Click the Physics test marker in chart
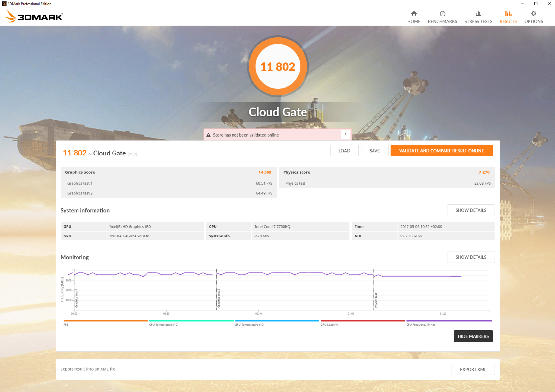 376,300
